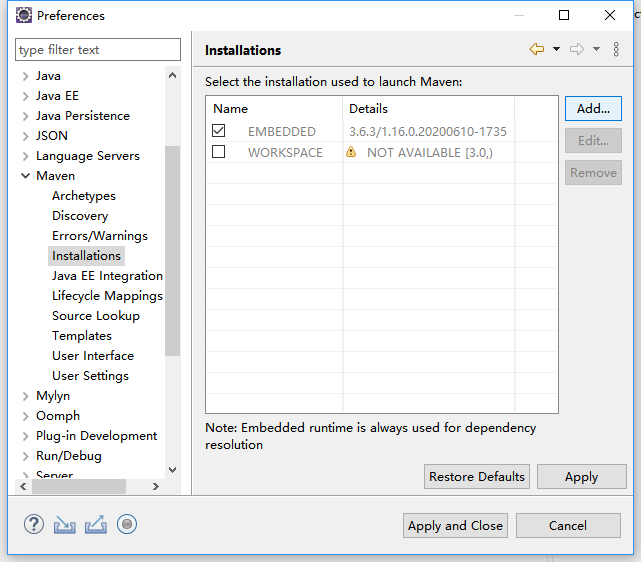Viewport: 641px width, 562px height.
Task: Open the three-dot view menu icon
Action: click(615, 50)
